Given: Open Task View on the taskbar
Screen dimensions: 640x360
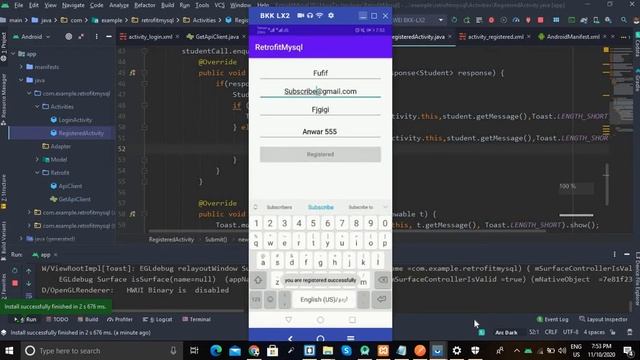Looking at the screenshot, I should pyautogui.click(x=194, y=351).
